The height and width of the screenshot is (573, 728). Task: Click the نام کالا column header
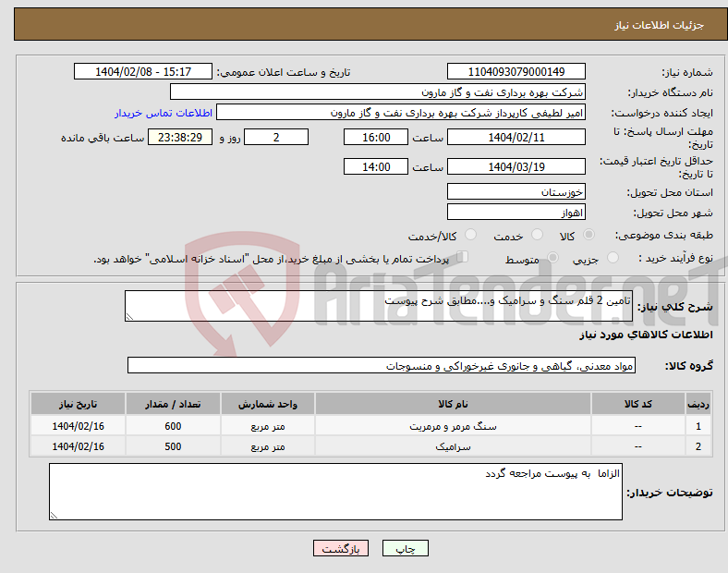pyautogui.click(x=453, y=404)
